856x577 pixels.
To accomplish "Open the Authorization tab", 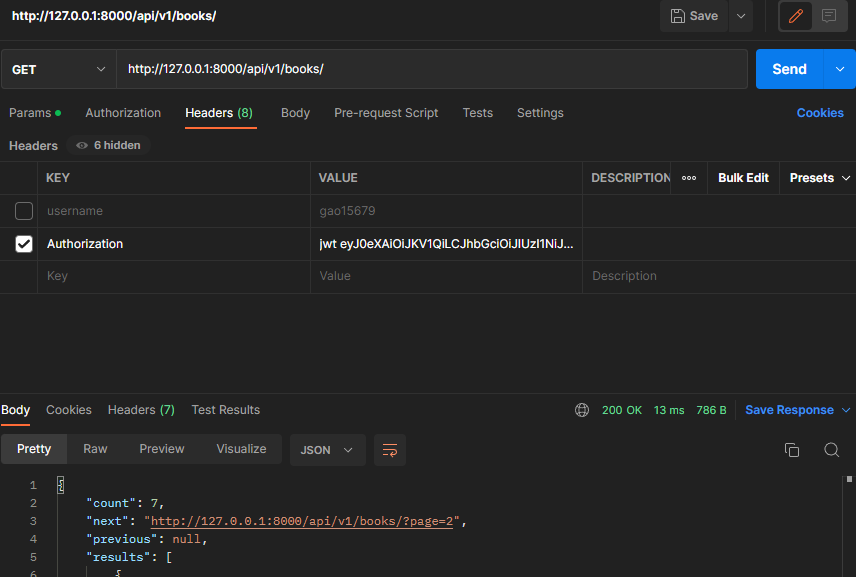I will pyautogui.click(x=123, y=113).
